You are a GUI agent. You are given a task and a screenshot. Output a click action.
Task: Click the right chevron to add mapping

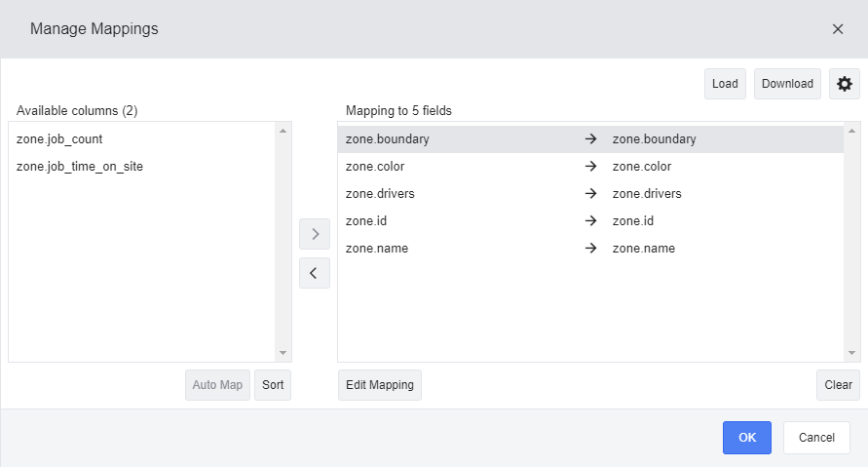point(315,234)
